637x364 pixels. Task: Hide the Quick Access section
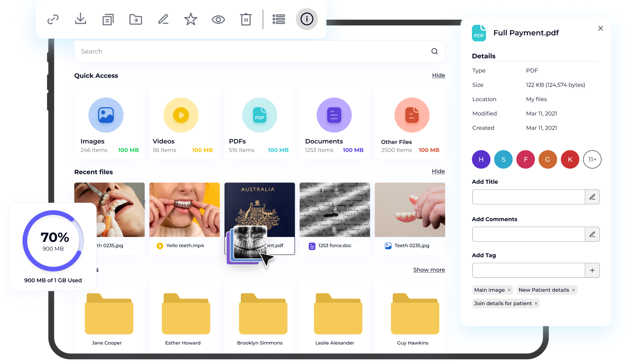pyautogui.click(x=438, y=75)
